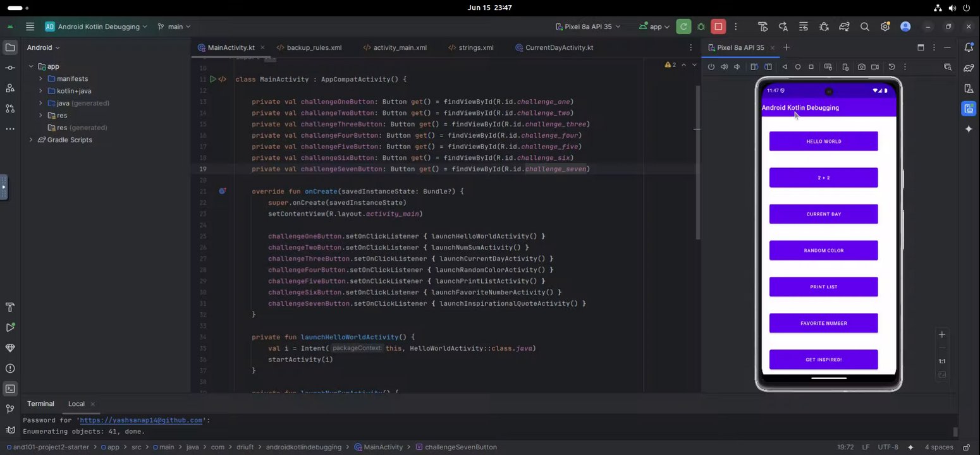The width and height of the screenshot is (980, 455).
Task: Toggle the Terminal tool window button
Action: click(x=10, y=389)
